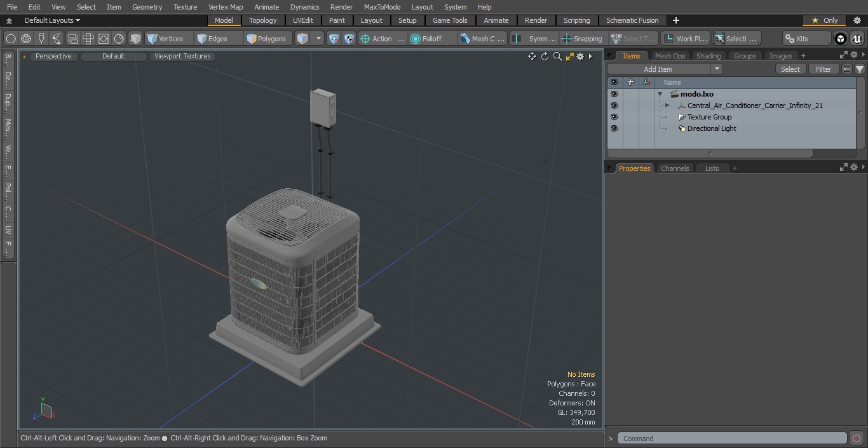Viewport: 868px width, 448px height.
Task: Click the funnel filter icon in Items panel
Action: click(x=859, y=69)
